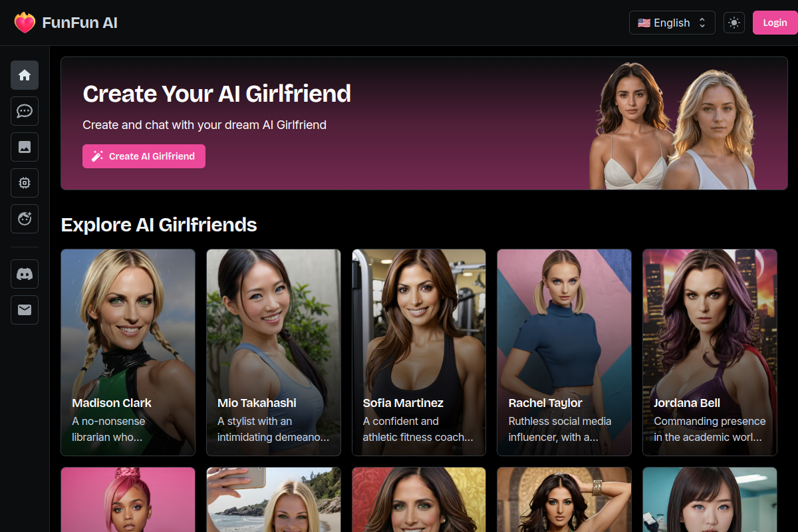
Task: Open the image gallery sidebar icon
Action: click(25, 147)
